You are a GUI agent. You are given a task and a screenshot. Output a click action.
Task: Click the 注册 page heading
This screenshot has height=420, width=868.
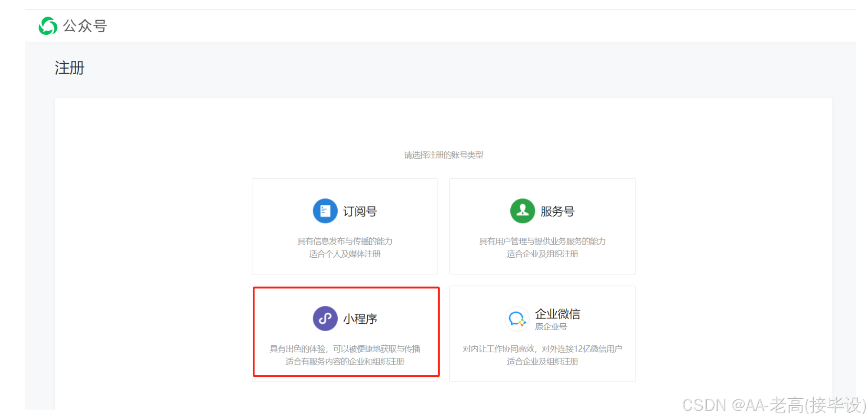pyautogui.click(x=69, y=68)
